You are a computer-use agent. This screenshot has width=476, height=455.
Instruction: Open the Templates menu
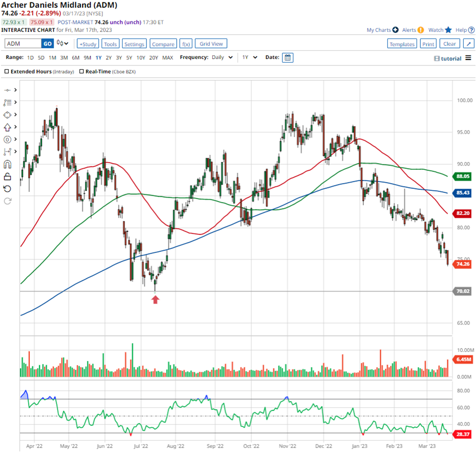(402, 44)
